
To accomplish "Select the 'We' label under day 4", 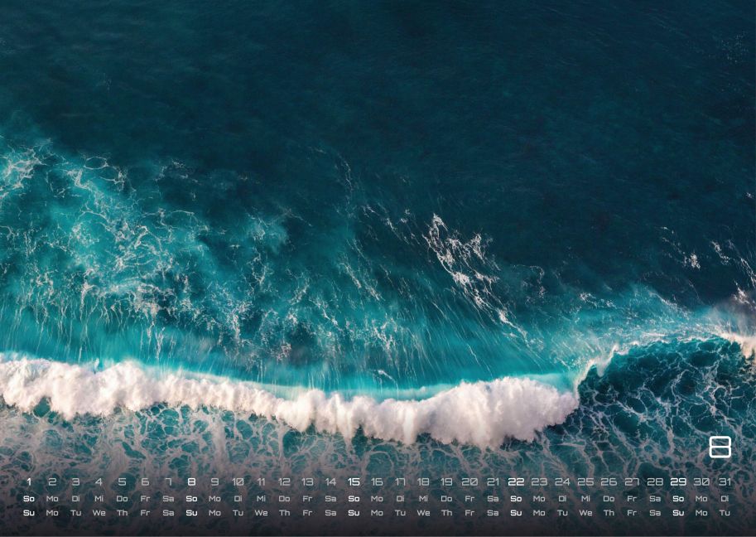I will coord(99,513).
